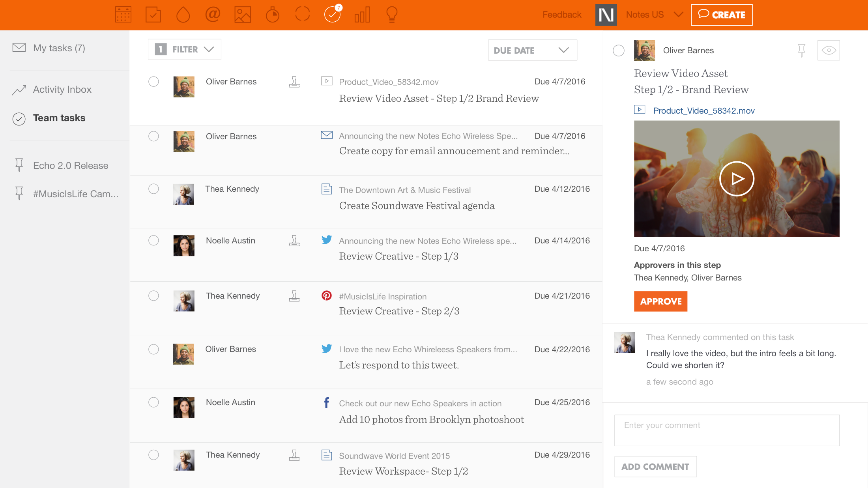Play the product video preview

coord(737,179)
